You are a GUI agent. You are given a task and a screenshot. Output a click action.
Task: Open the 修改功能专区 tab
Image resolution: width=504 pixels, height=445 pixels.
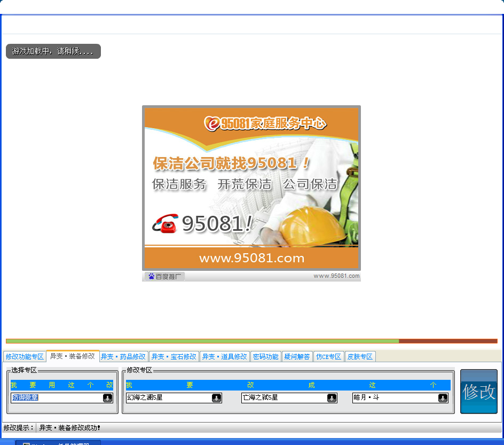pos(25,356)
